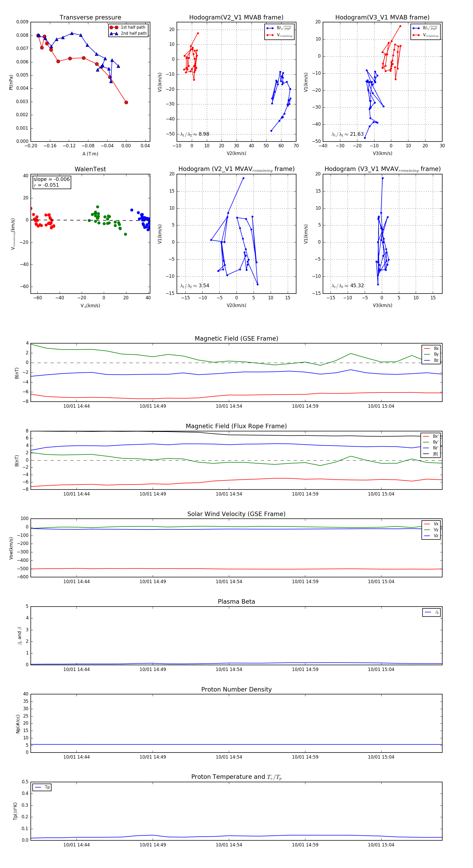Select Vremaining legend entry in V2_V1 MVAB hodogram
Screen dimensions: 473x868
pyautogui.click(x=279, y=35)
